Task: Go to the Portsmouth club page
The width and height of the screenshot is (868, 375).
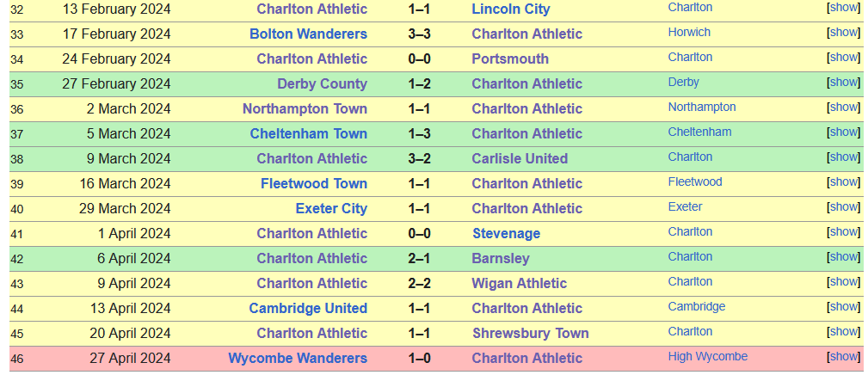Action: tap(510, 58)
